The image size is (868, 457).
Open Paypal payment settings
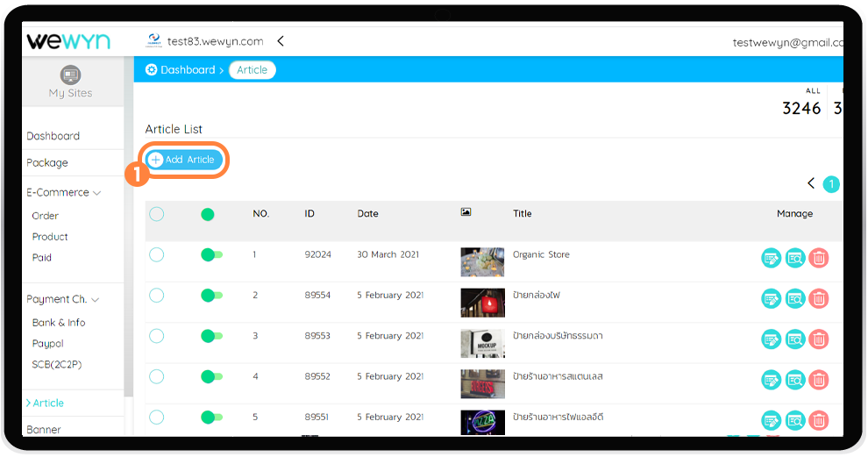tap(47, 344)
